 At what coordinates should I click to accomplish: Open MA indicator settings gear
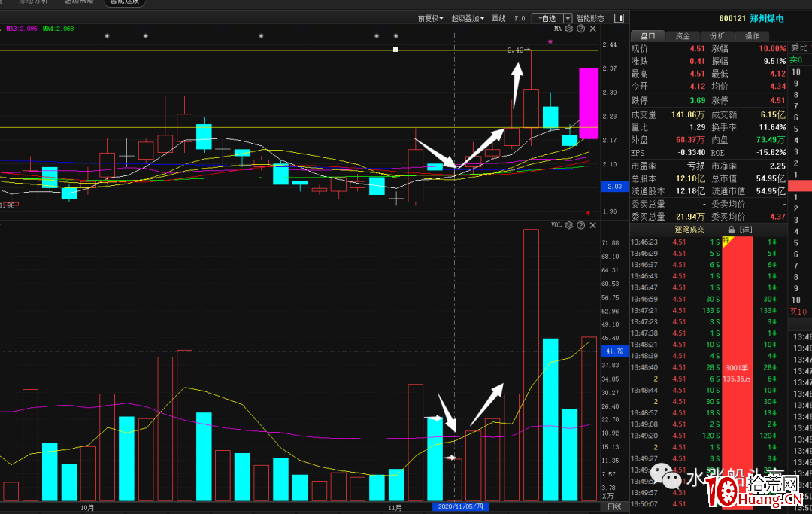tap(569, 29)
